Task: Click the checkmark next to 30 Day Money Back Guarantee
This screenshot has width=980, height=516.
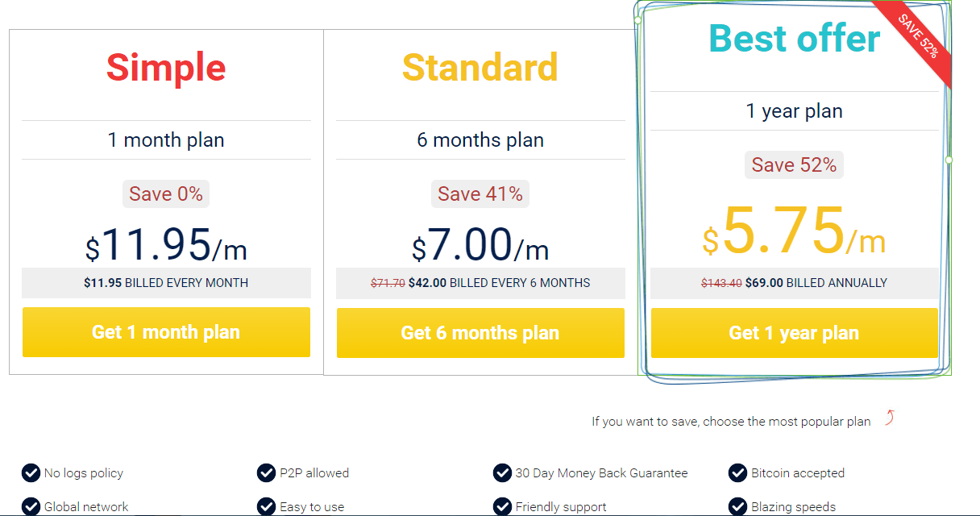Action: point(502,472)
